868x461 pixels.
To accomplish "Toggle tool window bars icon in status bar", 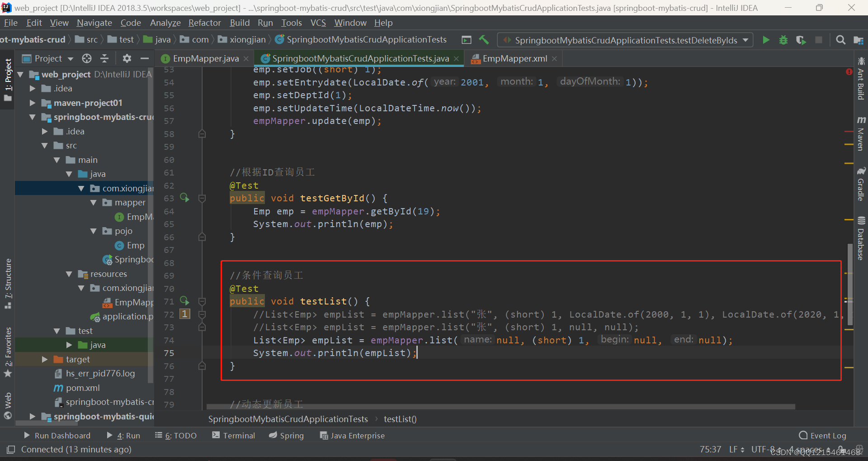I will (x=11, y=449).
